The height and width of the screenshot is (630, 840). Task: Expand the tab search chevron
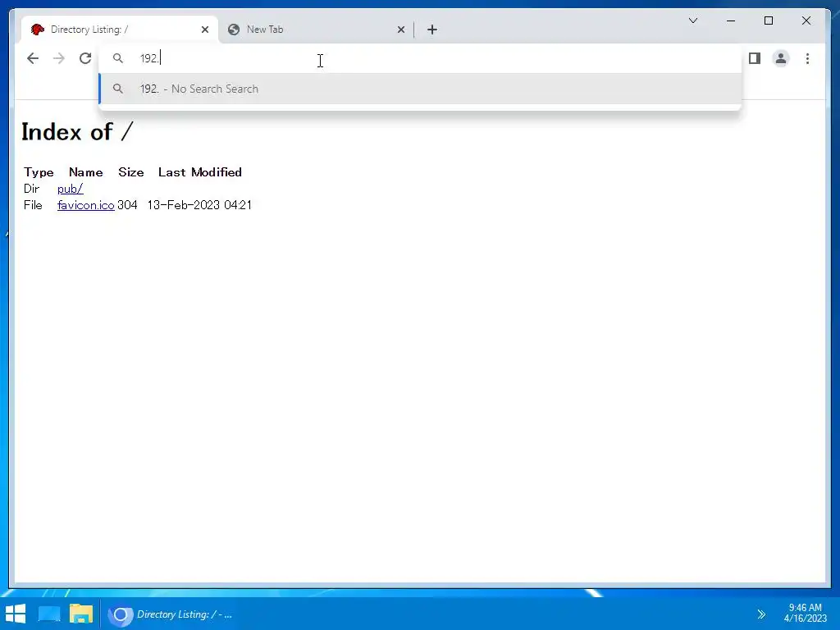click(x=693, y=21)
